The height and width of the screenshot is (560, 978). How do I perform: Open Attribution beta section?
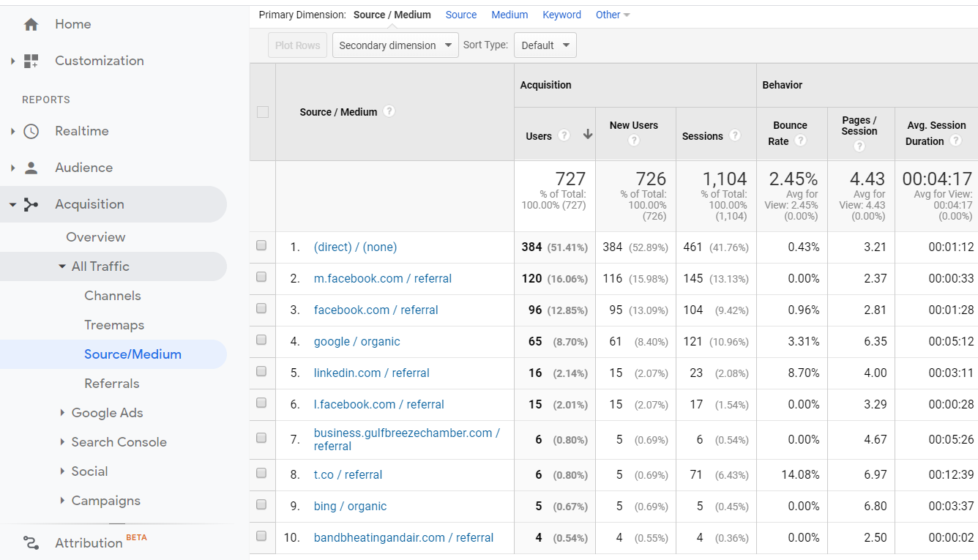click(x=89, y=542)
